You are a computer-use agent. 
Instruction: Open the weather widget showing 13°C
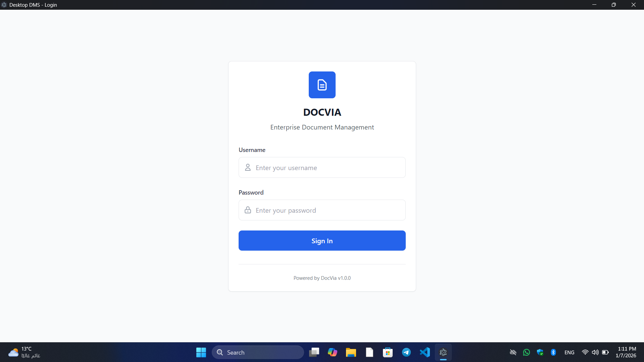(23, 352)
